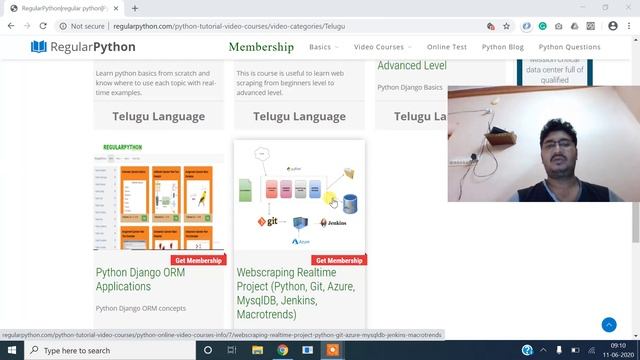Open Python Django ORM Applications course title
640x360 pixels.
pyautogui.click(x=140, y=280)
